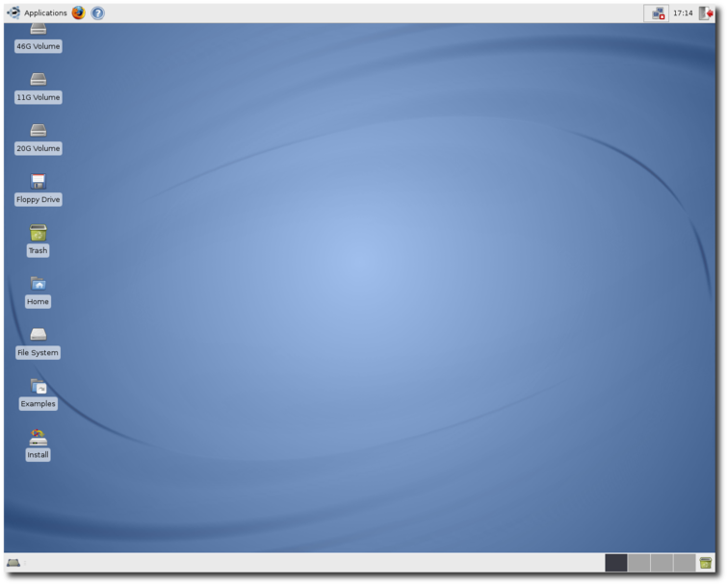Open the Help icon in top panel

point(97,13)
